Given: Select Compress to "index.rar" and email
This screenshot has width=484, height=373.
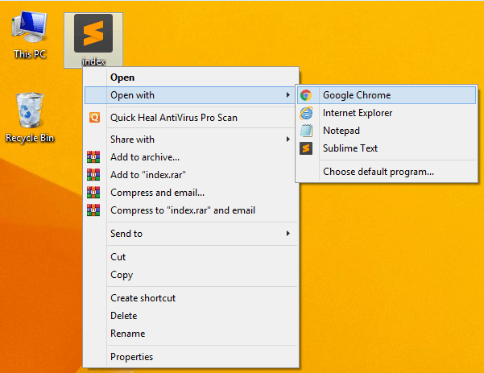Looking at the screenshot, I should [191, 210].
